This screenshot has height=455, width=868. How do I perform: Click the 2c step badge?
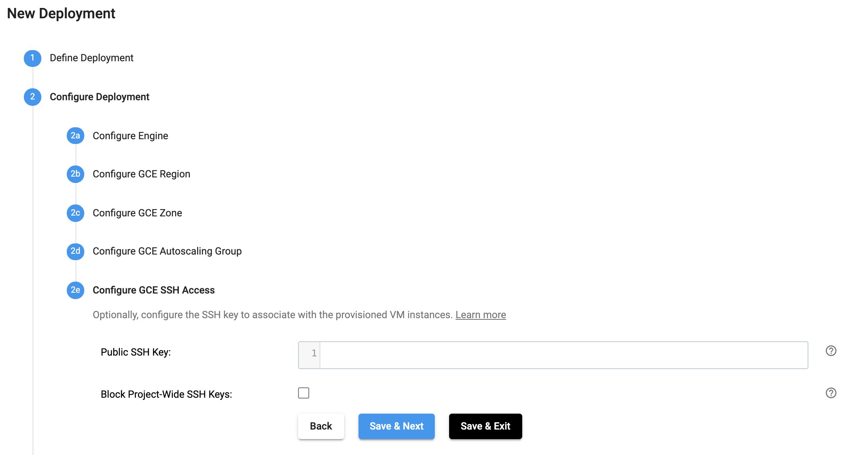76,213
